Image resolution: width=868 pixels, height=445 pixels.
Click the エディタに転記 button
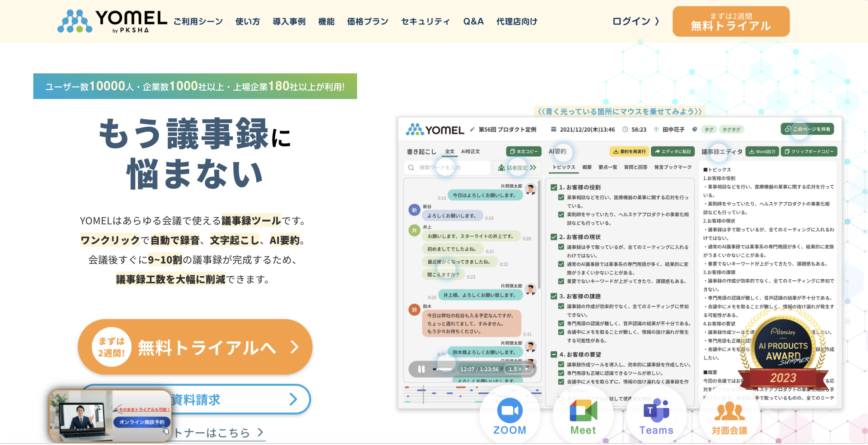673,151
